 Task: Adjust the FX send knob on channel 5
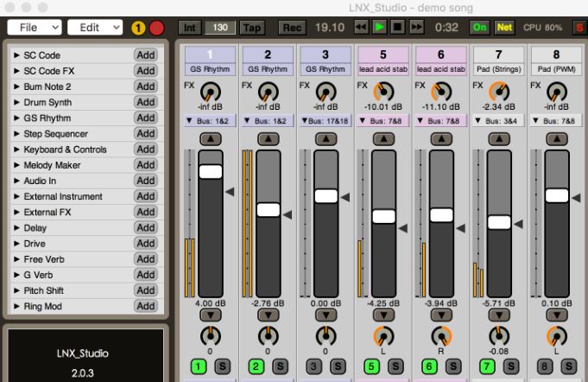383,92
